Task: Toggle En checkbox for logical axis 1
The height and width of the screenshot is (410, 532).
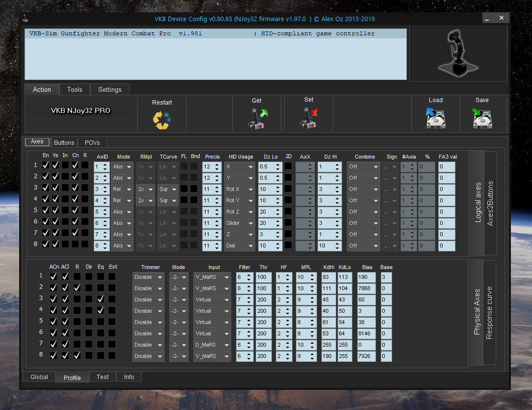Action: coord(46,165)
